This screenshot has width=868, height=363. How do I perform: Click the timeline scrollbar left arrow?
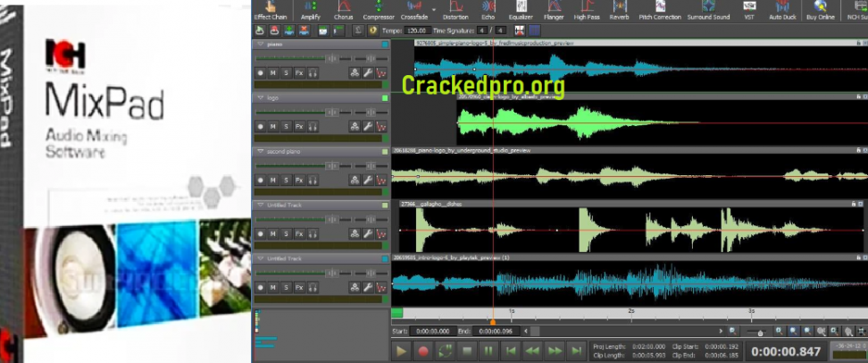coord(527,331)
